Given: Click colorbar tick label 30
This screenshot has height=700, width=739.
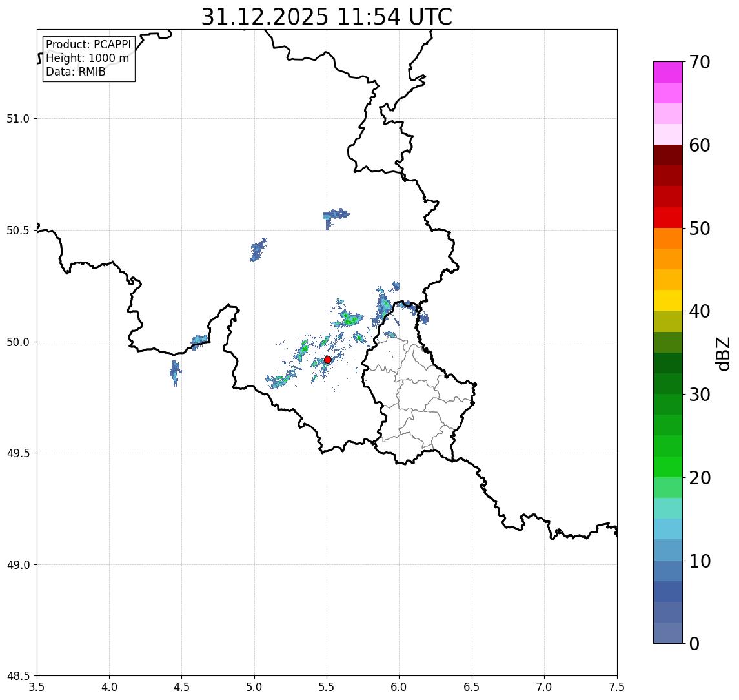Looking at the screenshot, I should coord(700,395).
